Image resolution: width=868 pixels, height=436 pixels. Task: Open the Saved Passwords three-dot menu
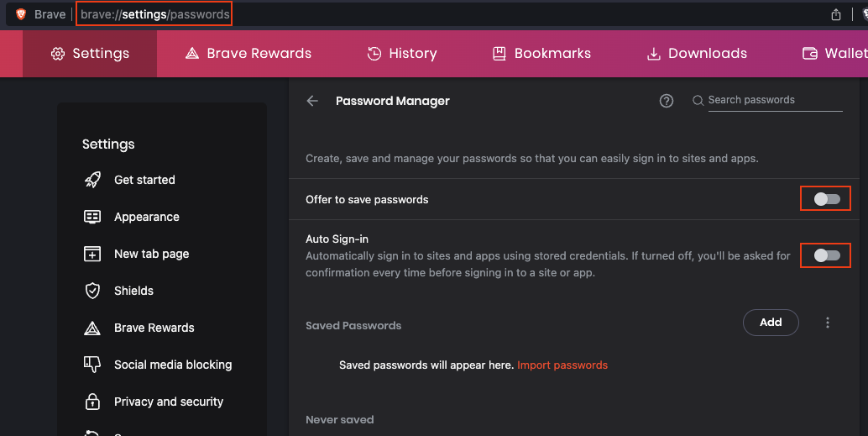pyautogui.click(x=828, y=323)
